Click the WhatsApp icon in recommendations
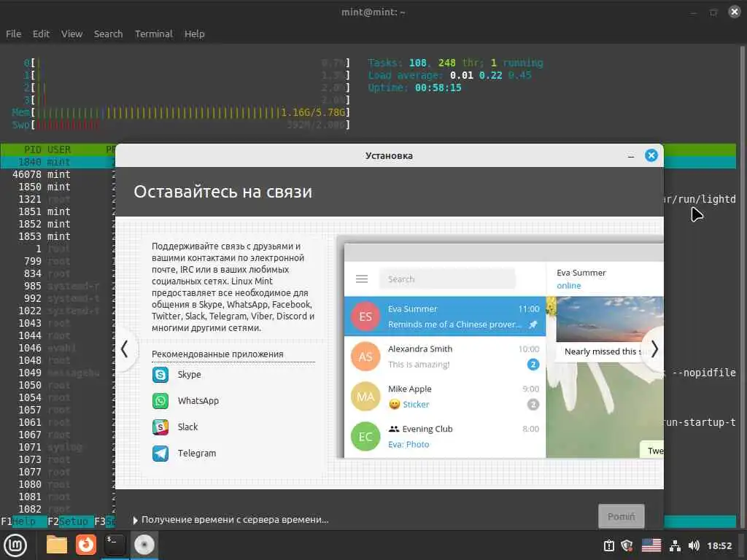 (x=160, y=401)
